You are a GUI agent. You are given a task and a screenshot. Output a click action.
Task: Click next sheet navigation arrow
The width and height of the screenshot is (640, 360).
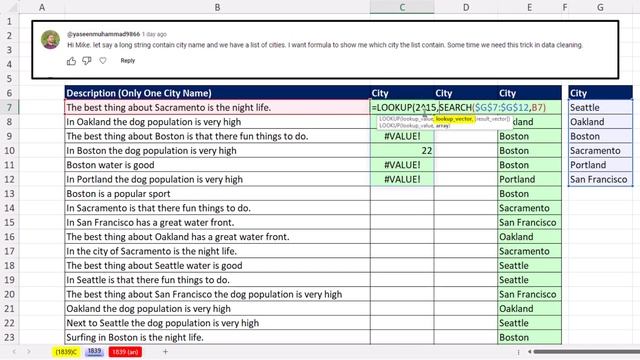coord(29,351)
